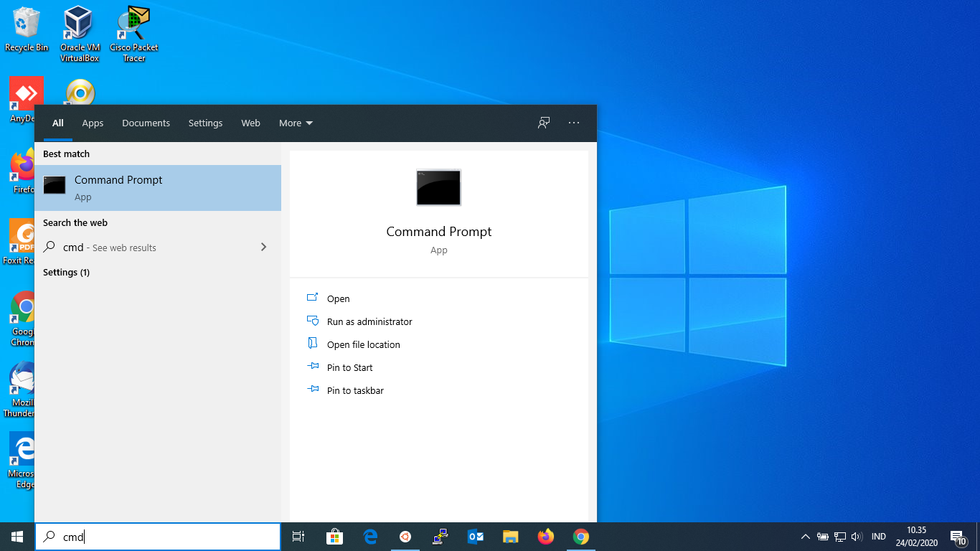Pin Command Prompt to taskbar
Viewport: 980px width, 551px height.
click(355, 390)
